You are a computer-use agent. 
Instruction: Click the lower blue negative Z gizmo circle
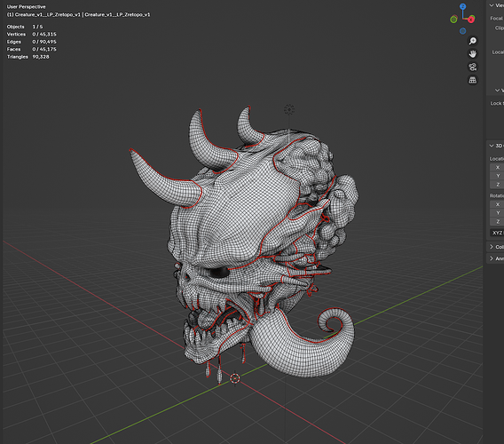click(x=462, y=31)
